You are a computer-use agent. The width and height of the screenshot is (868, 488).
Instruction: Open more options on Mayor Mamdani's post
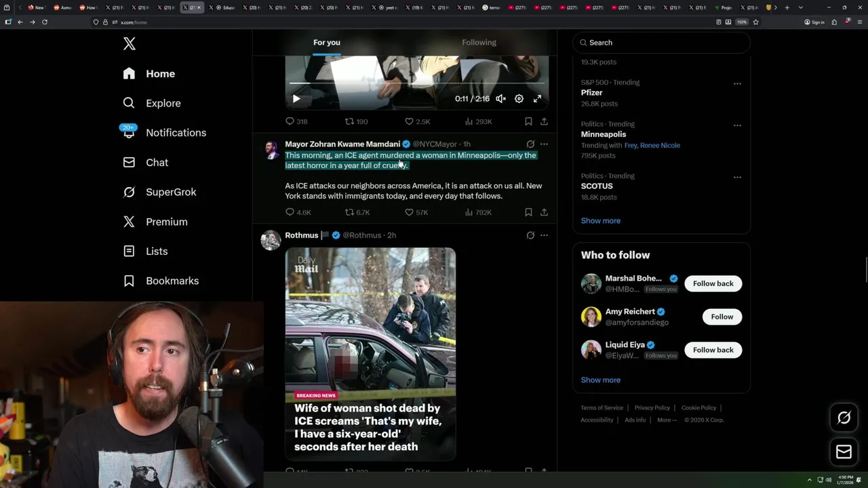(x=544, y=144)
